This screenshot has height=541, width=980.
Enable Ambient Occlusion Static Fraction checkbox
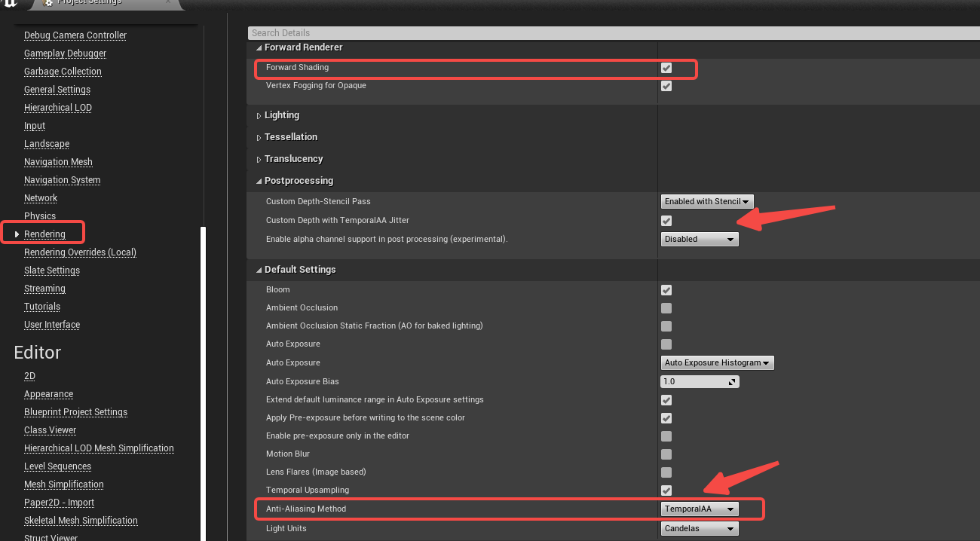666,326
